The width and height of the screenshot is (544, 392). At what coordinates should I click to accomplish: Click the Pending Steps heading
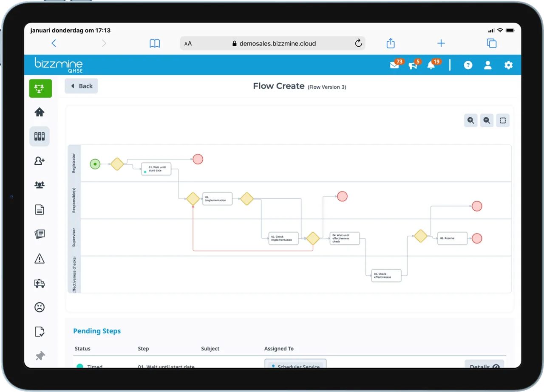coord(97,331)
